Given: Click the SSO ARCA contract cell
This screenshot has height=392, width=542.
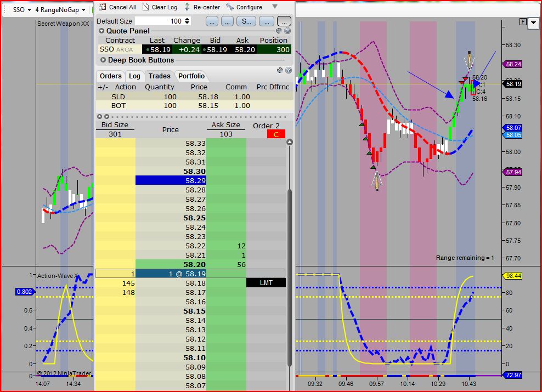Looking at the screenshot, I should (x=120, y=49).
